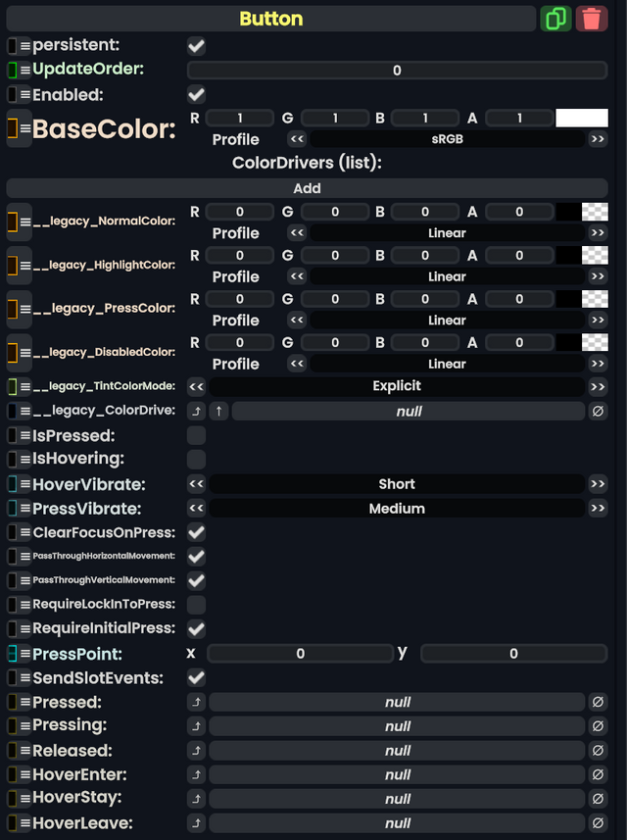Click the up arrow icon for __legacy_ColorDrive
627x840 pixels.
[218, 411]
